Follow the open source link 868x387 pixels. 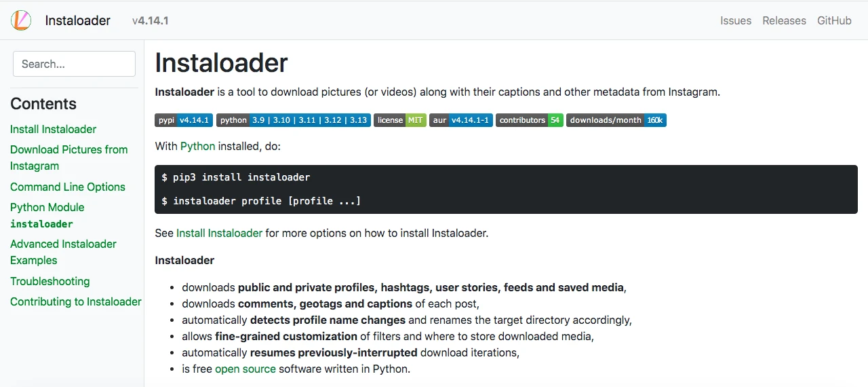click(245, 369)
